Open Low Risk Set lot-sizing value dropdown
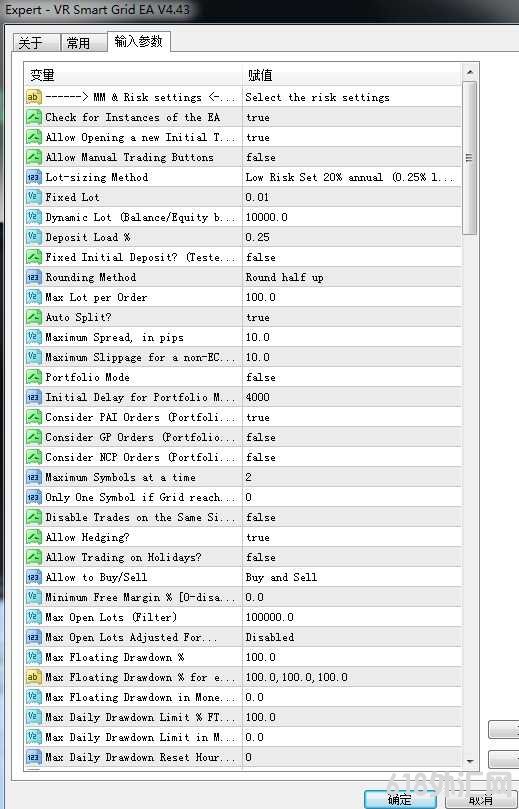519x809 pixels. click(352, 177)
